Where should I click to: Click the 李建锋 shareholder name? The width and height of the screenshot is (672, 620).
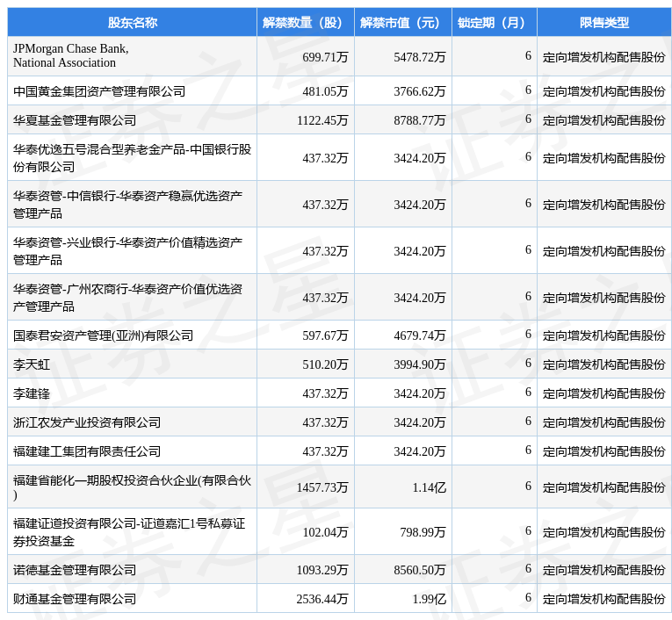(32, 393)
